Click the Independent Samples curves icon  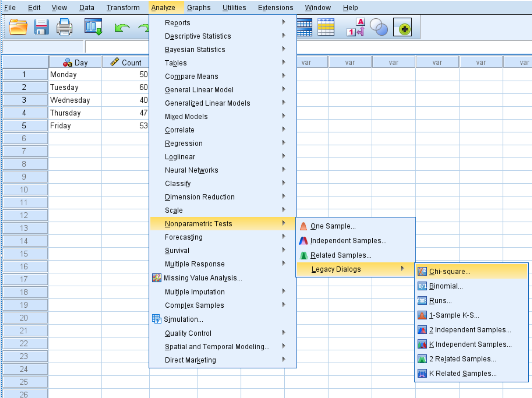(303, 241)
